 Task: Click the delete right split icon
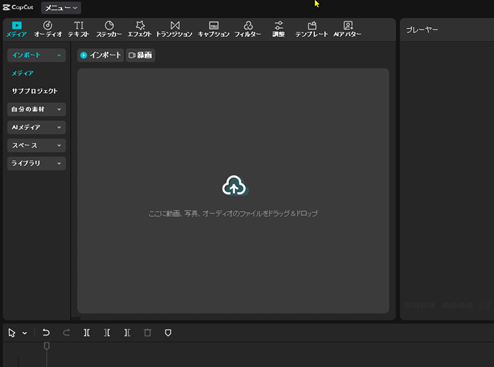(x=127, y=333)
